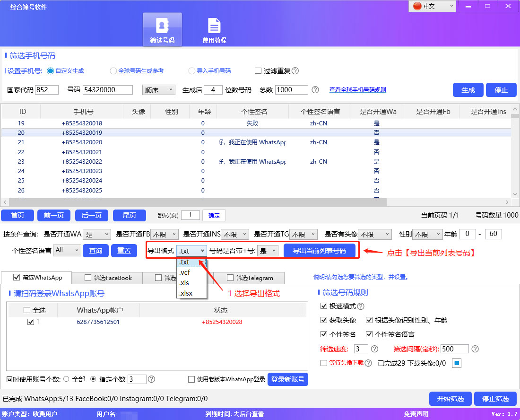Switch to the 使用教程 tab

click(x=214, y=29)
